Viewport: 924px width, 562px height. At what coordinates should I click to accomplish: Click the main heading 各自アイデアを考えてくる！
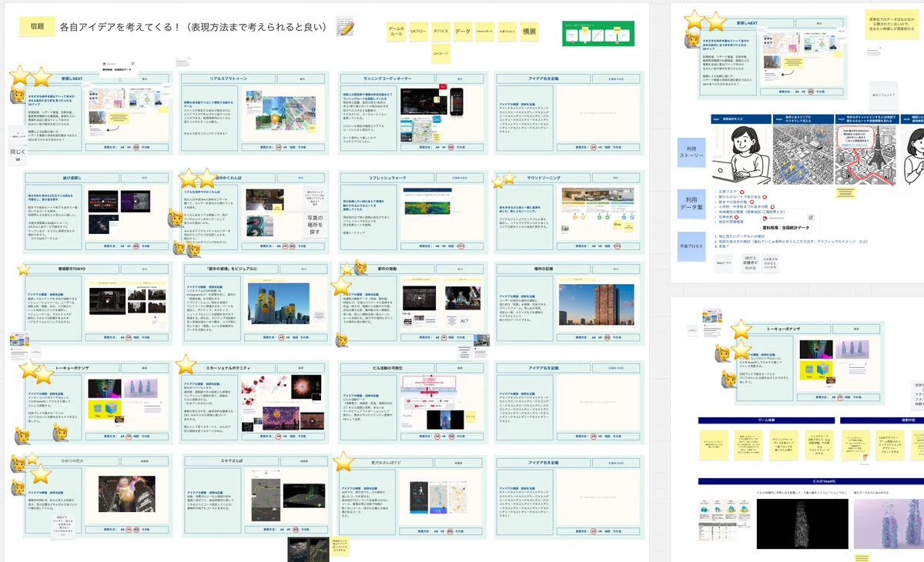pyautogui.click(x=193, y=27)
